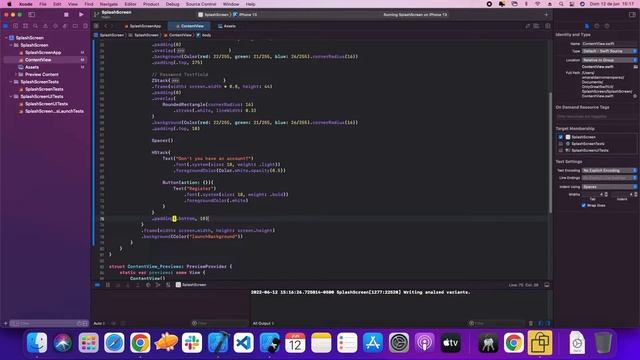Image resolution: width=640 pixels, height=360 pixels.
Task: Open the Indent Using Spaces dropdown
Action: click(609, 187)
